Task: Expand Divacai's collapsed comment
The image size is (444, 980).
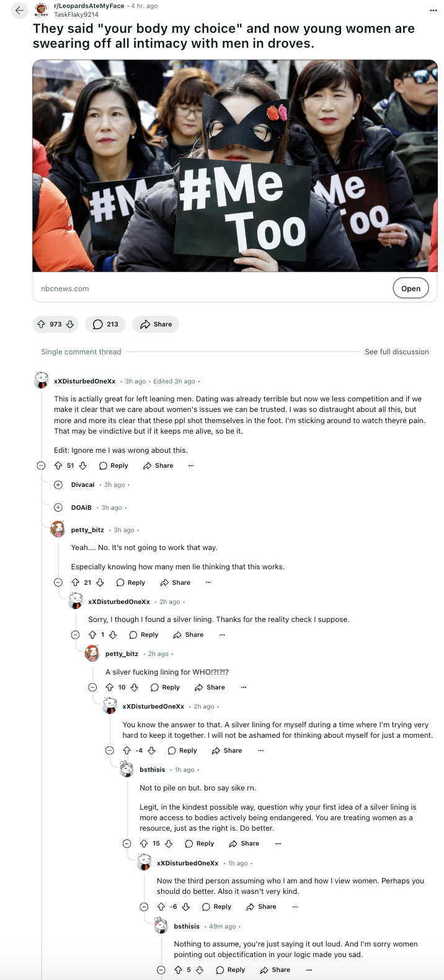Action: click(x=58, y=484)
